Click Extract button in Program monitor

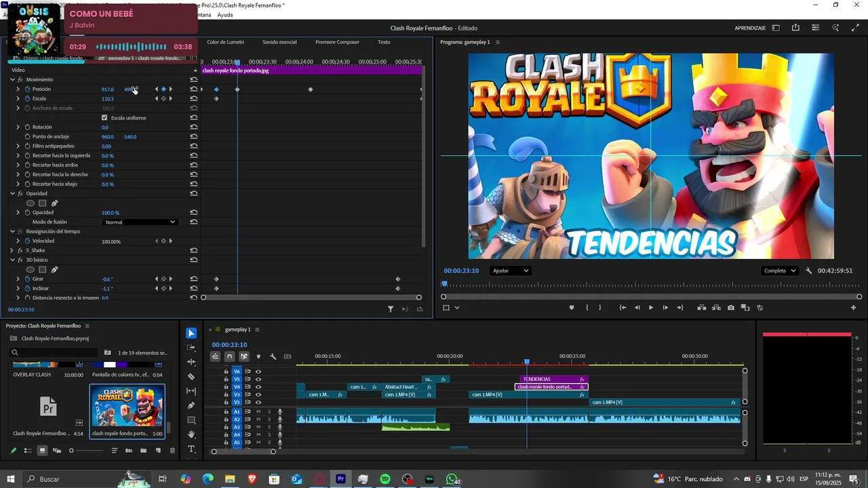[x=716, y=308]
